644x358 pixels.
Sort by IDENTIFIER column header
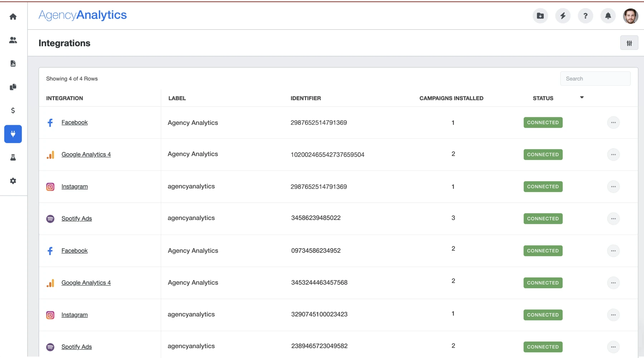(306, 98)
